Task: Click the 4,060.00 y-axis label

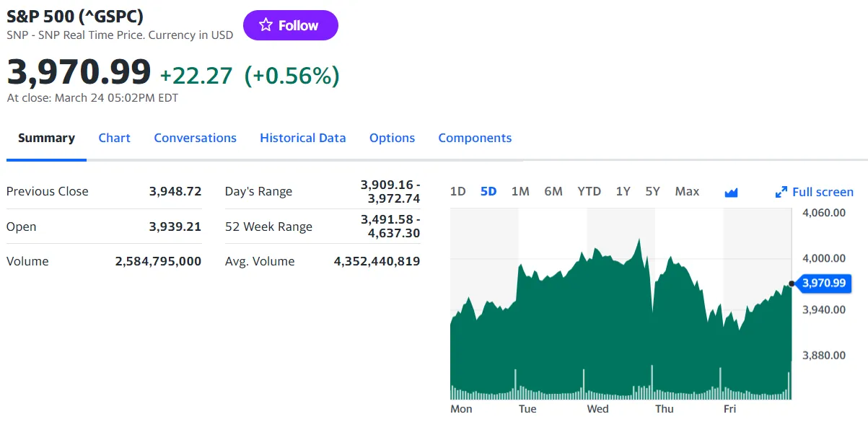Action: click(x=824, y=213)
